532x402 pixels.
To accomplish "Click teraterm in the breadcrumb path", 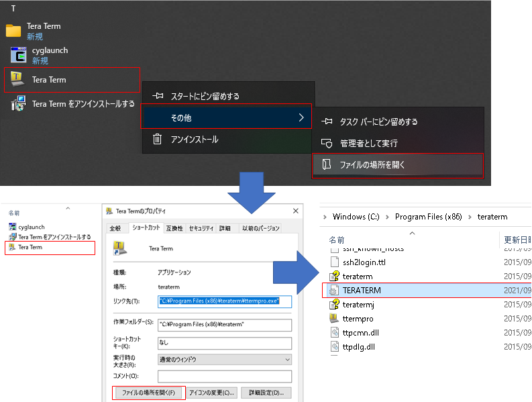I will tap(492, 217).
